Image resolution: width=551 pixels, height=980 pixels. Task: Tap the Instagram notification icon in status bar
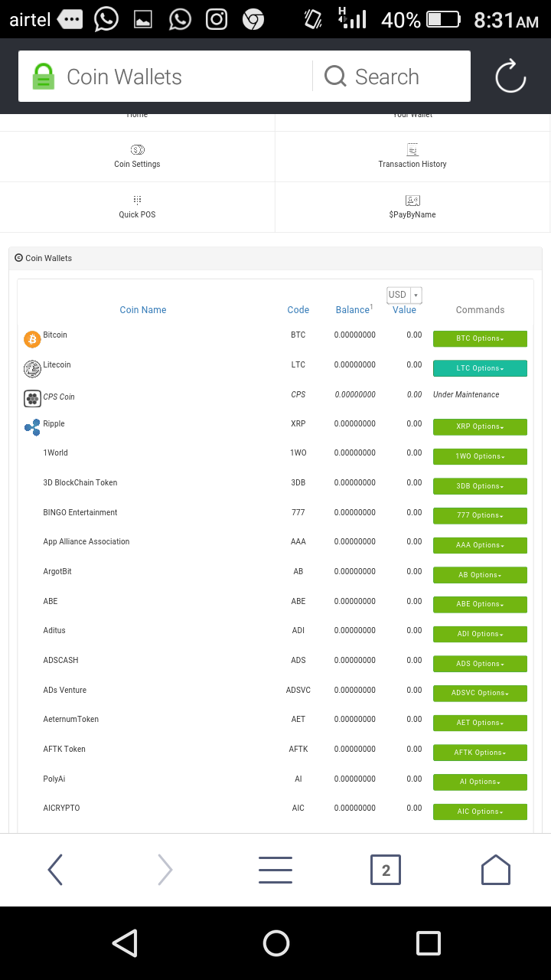[x=217, y=19]
